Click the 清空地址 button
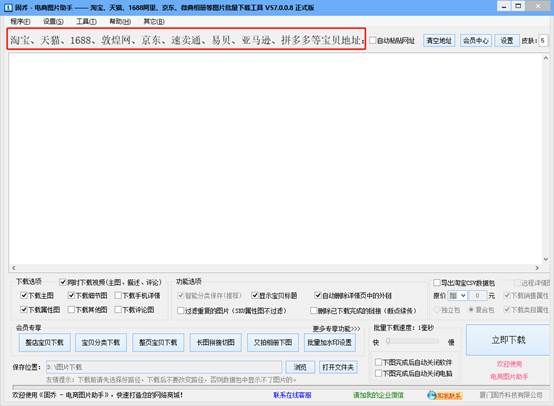 (x=439, y=41)
